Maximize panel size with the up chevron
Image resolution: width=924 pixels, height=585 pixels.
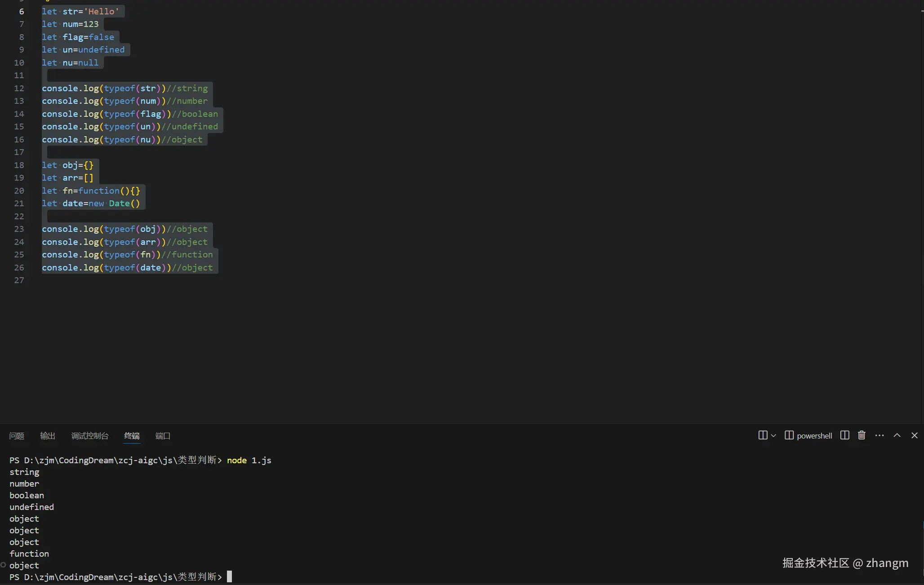(x=897, y=435)
